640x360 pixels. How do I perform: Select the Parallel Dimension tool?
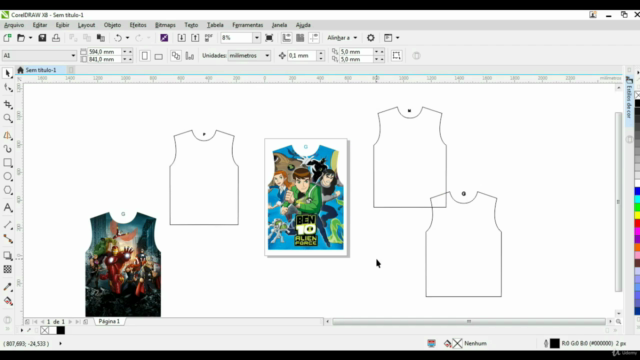click(x=8, y=225)
